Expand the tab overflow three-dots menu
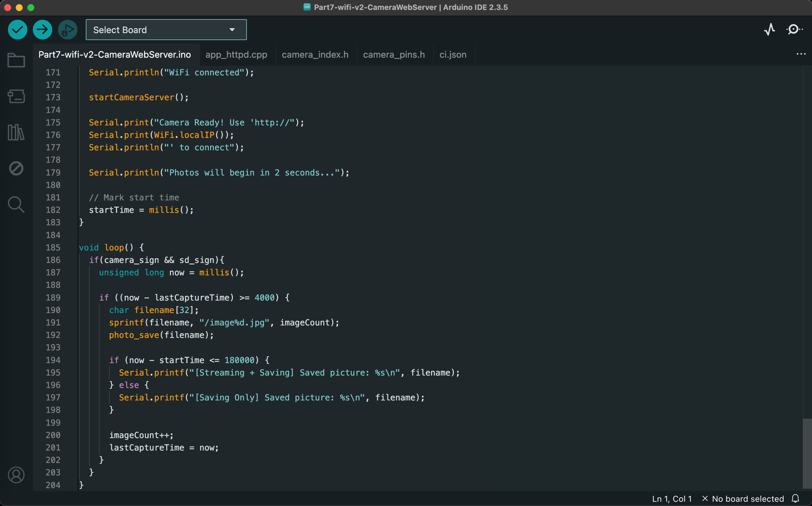Viewport: 812px width, 506px height. 801,54
